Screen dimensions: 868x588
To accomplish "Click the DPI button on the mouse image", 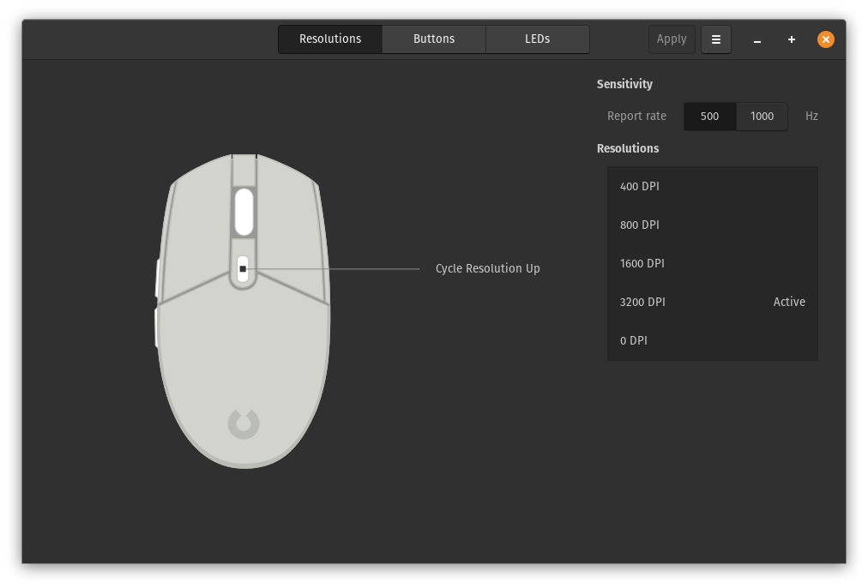I will 243,269.
